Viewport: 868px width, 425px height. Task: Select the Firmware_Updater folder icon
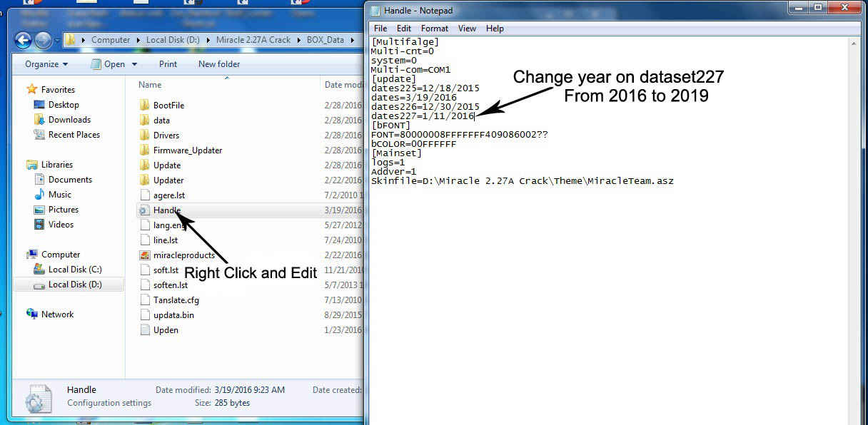[144, 150]
